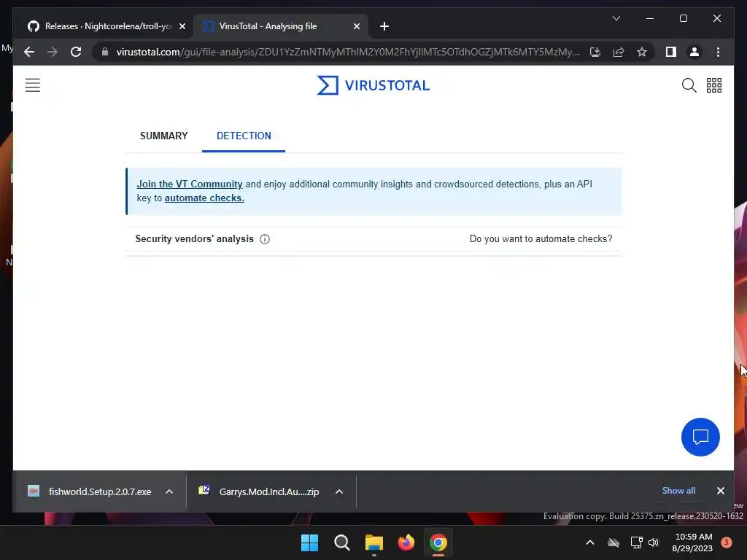Open the VirusTotal hamburger menu

[32, 85]
